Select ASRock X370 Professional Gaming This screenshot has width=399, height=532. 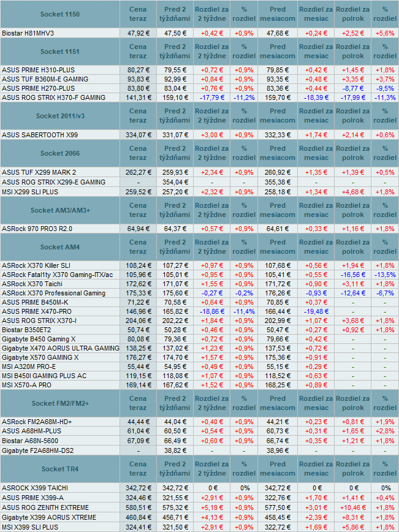[53, 293]
